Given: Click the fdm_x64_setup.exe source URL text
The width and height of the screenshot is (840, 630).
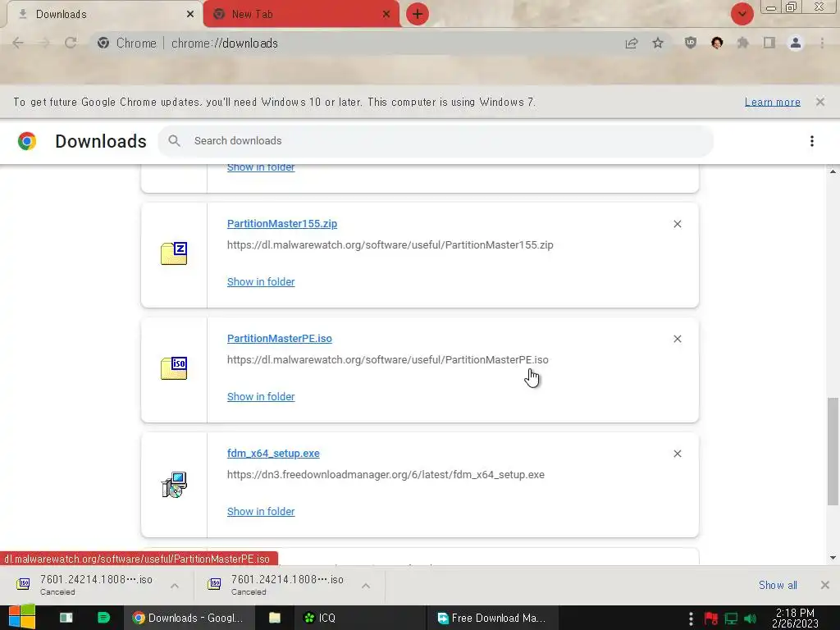Looking at the screenshot, I should point(386,475).
